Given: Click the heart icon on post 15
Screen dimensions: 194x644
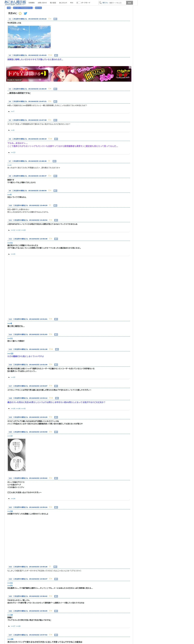Looking at the screenshot, I should 50,349.
